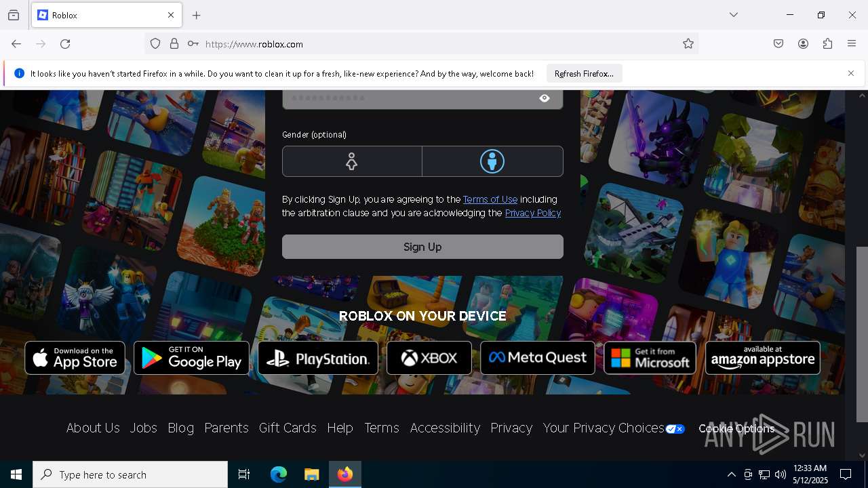Close the Roblox tab
Image resolution: width=868 pixels, height=488 pixels.
[171, 15]
